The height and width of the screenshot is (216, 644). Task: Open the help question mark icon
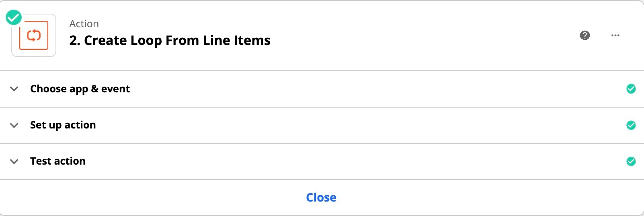(585, 35)
